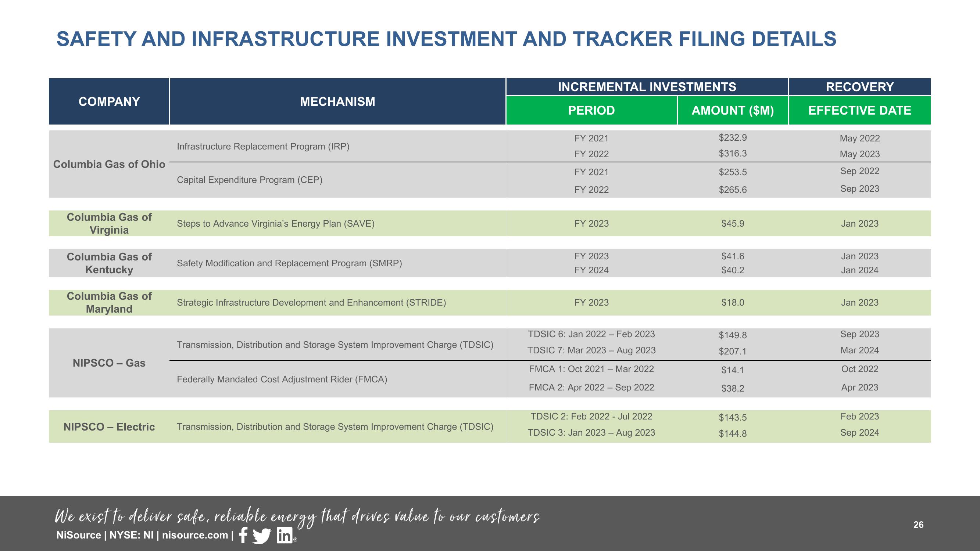The height and width of the screenshot is (551, 980).
Task: Click the EFFECTIVE DATE subheader
Action: 860,110
